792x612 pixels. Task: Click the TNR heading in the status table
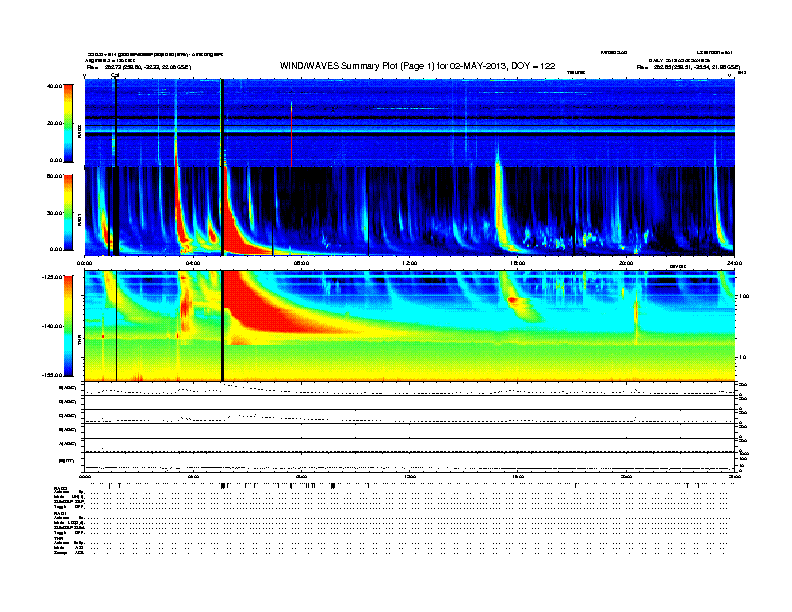pyautogui.click(x=59, y=538)
